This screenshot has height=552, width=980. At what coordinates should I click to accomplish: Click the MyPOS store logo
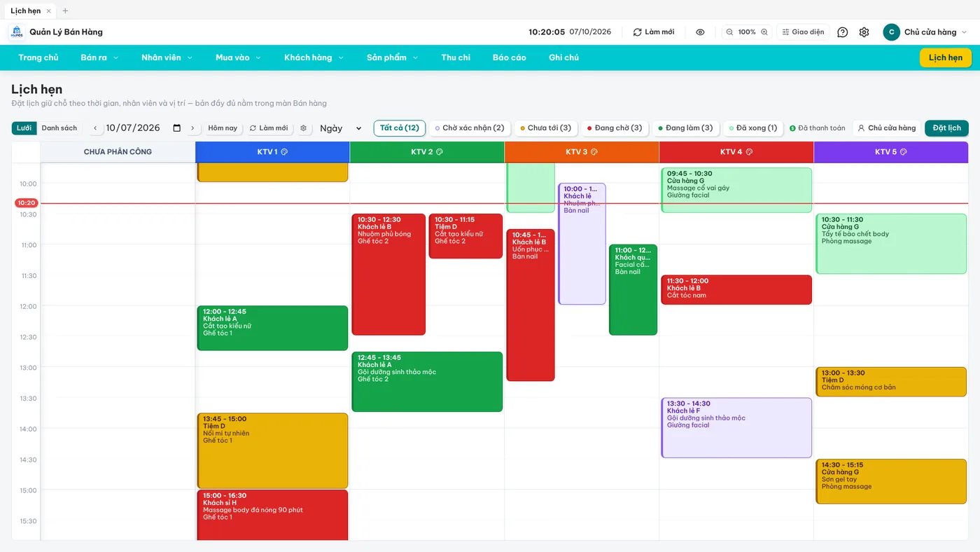point(17,32)
